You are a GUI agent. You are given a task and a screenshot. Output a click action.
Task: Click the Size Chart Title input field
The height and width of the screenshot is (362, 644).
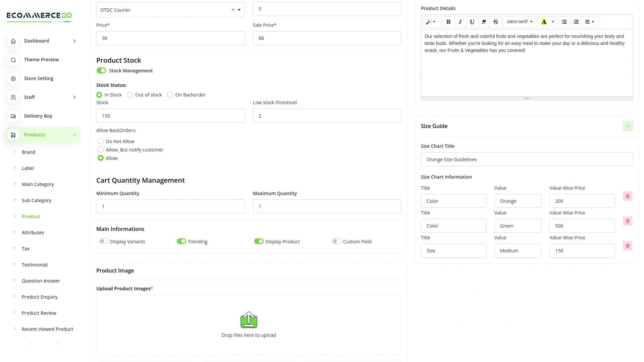(x=527, y=159)
